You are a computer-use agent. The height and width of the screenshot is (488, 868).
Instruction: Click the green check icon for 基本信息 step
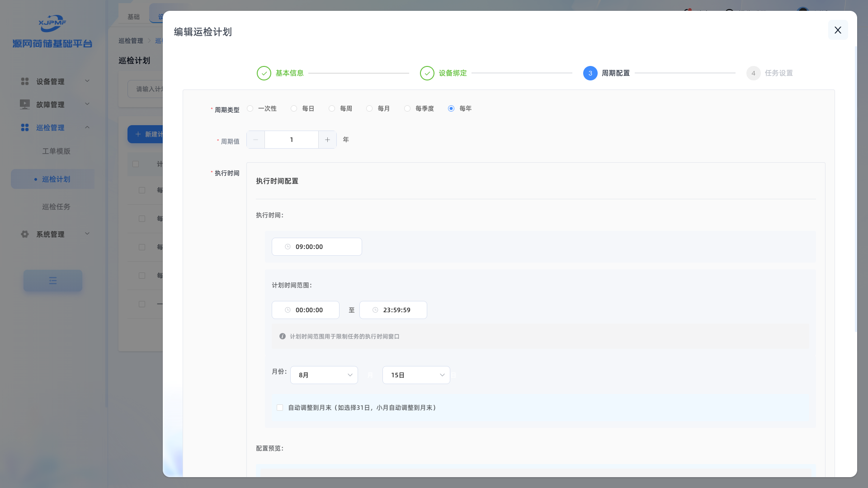point(264,73)
